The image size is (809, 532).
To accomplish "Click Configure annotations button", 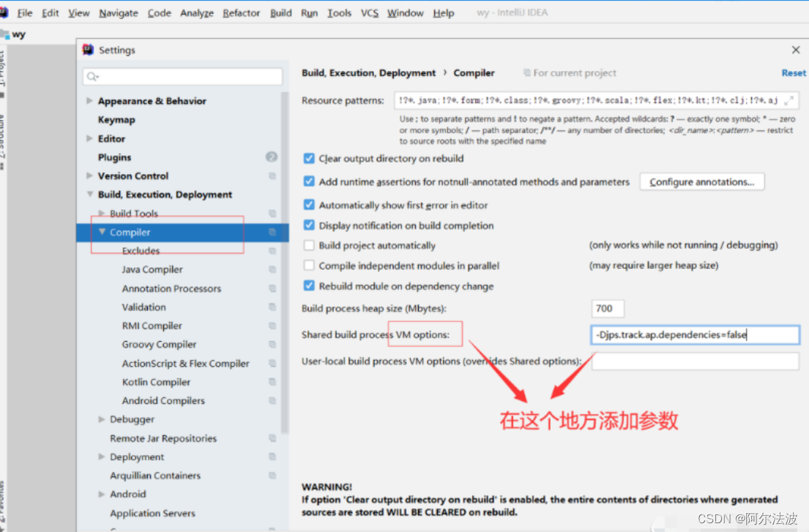I will 701,181.
